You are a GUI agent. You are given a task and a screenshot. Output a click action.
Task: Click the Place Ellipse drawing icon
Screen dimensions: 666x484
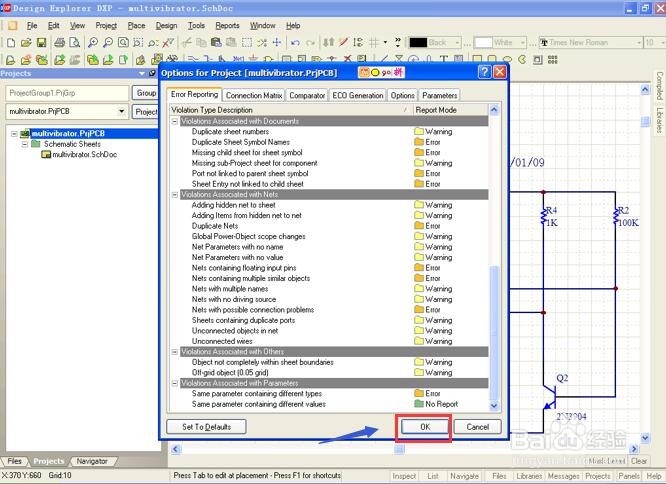(x=507, y=59)
